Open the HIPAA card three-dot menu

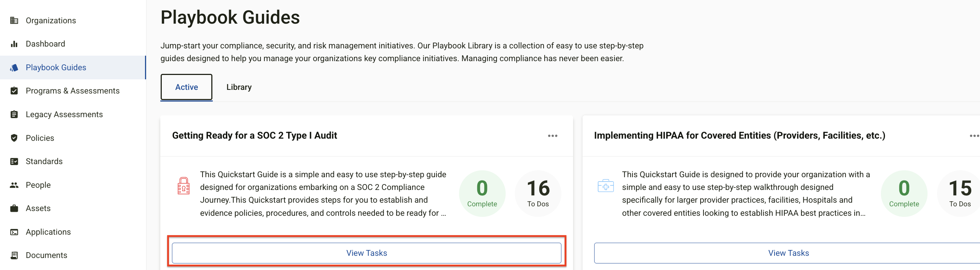[x=974, y=136]
